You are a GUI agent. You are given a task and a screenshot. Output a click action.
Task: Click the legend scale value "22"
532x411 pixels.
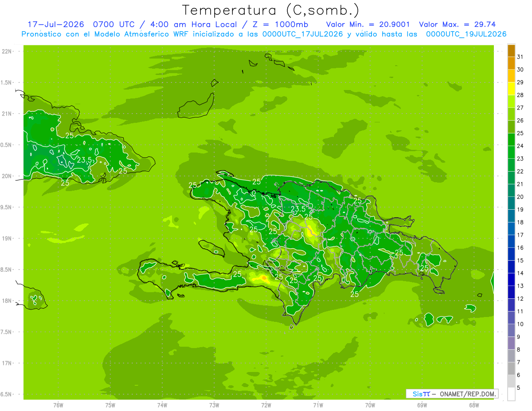(520, 172)
